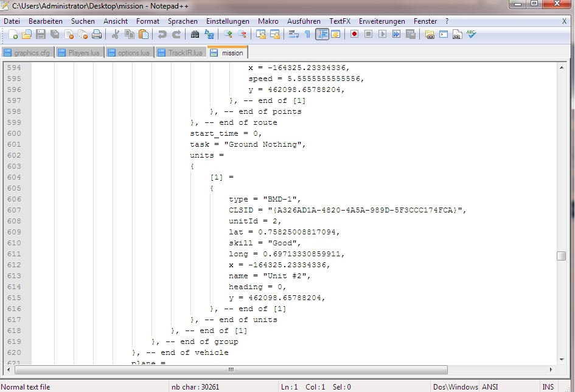Open the Datei menu
Image resolution: width=575 pixels, height=392 pixels.
12,21
